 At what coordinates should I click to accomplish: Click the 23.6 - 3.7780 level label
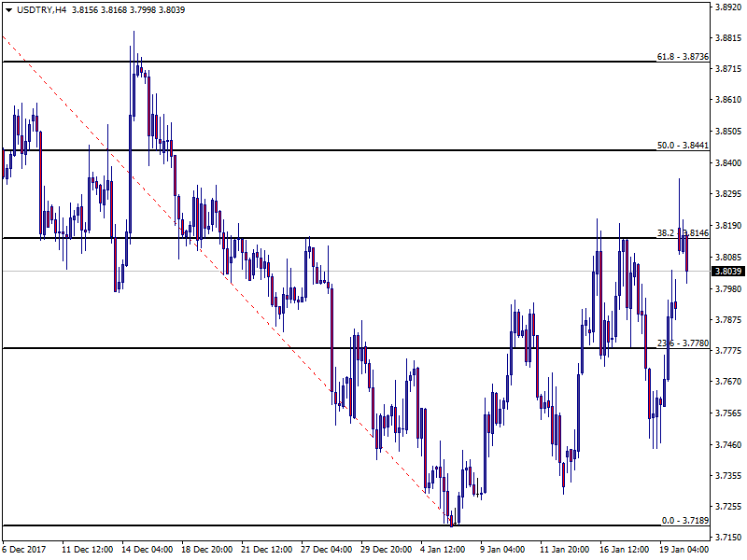click(x=683, y=343)
